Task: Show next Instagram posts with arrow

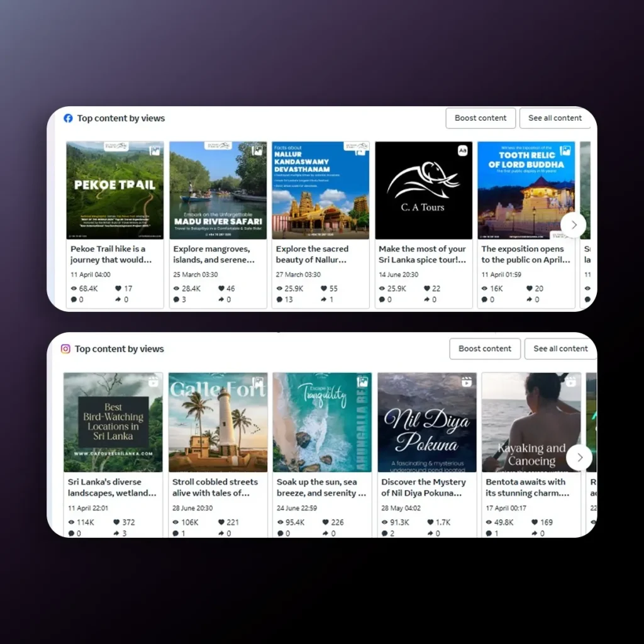Action: [579, 457]
